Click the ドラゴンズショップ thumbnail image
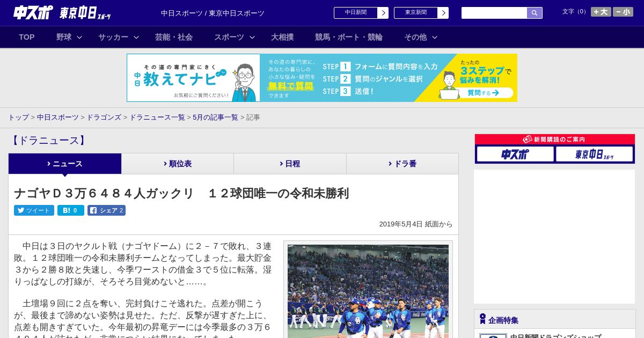The width and height of the screenshot is (644, 338). click(493, 336)
